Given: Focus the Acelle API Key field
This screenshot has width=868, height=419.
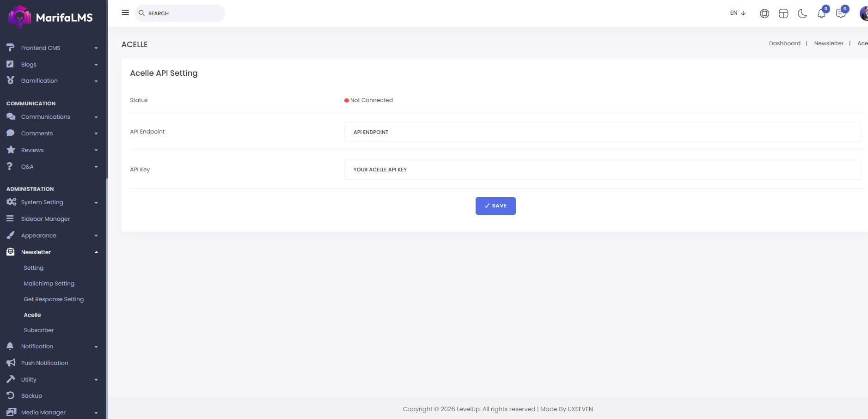Looking at the screenshot, I should pos(602,170).
